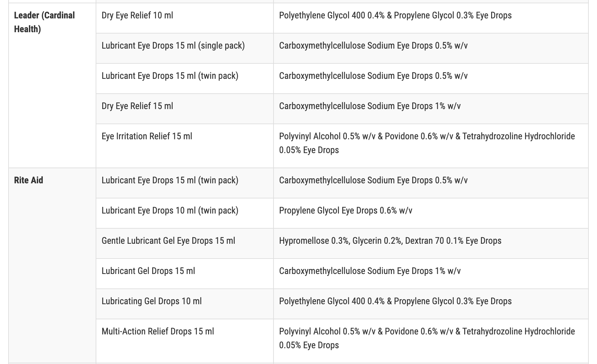
Task: Select Propylene Glycol Eye Drops 0.6% w/v text
Action: [346, 211]
